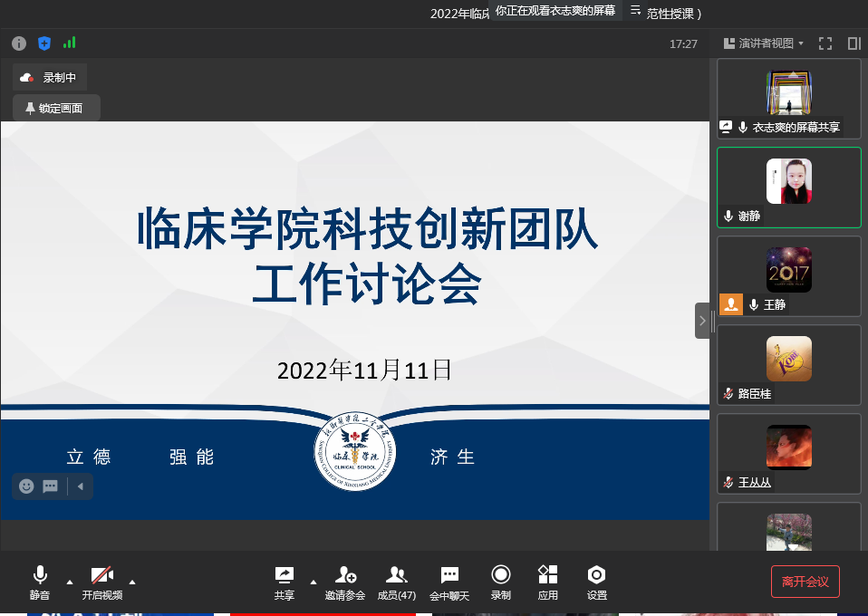The width and height of the screenshot is (868, 616).
Task: Open audio options arrow beside the mute button
Action: (70, 582)
